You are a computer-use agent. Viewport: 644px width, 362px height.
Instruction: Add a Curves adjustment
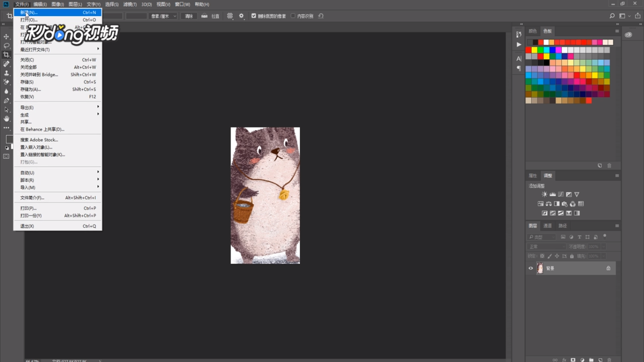(561, 194)
